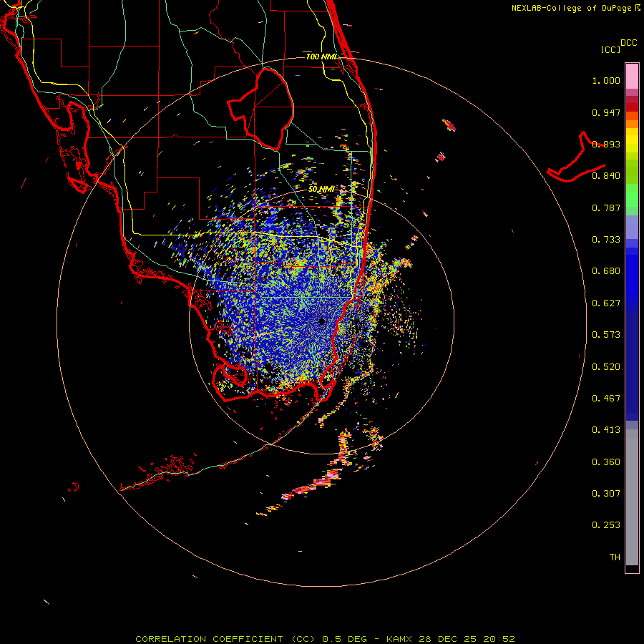Image resolution: width=644 pixels, height=644 pixels.
Task: Click the KAMX station identifier in the caption
Action: 399,639
